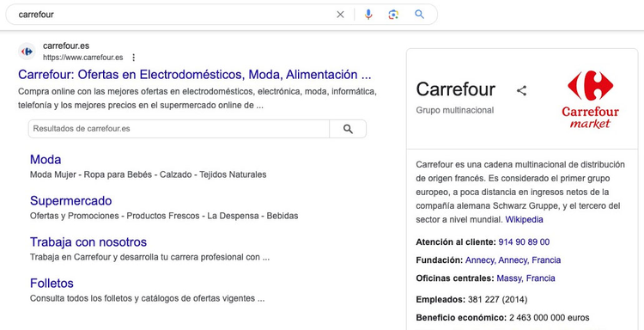
Task: Open the Carrefour: Ofertas en Electrodomésticos result
Action: 195,75
